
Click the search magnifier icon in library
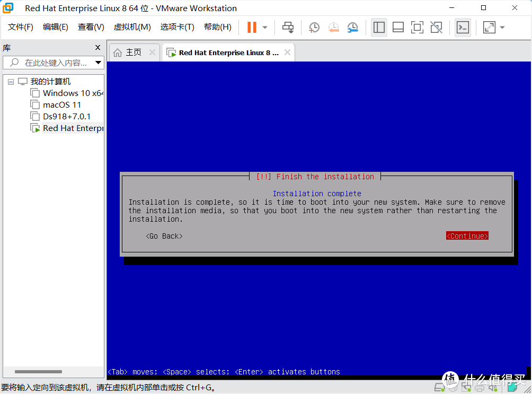(x=14, y=63)
